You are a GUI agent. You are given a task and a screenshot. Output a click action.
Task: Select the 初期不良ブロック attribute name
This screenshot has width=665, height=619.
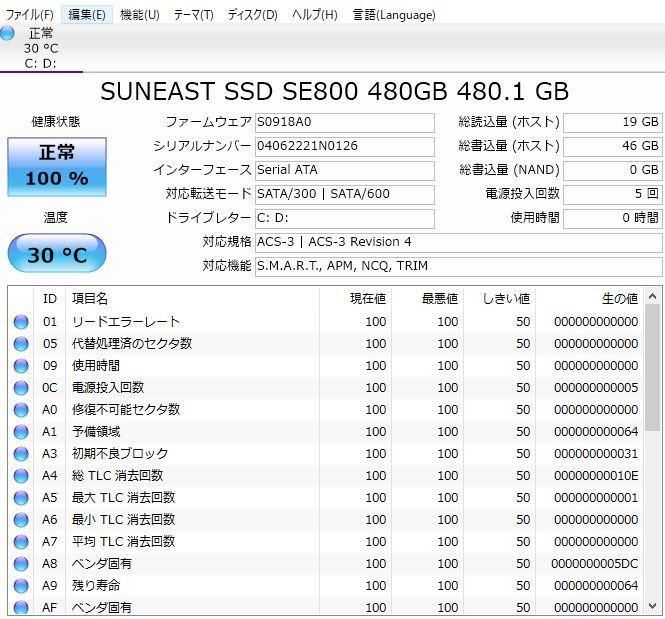(x=120, y=454)
